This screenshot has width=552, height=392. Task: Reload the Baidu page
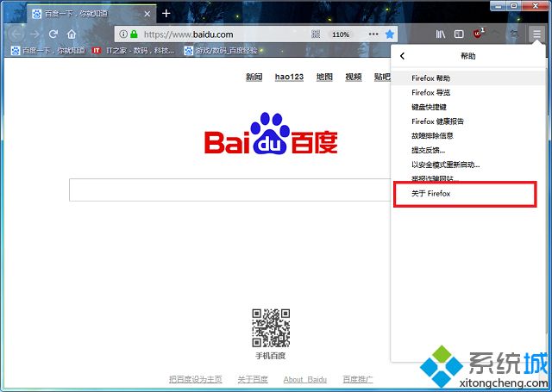pos(53,34)
